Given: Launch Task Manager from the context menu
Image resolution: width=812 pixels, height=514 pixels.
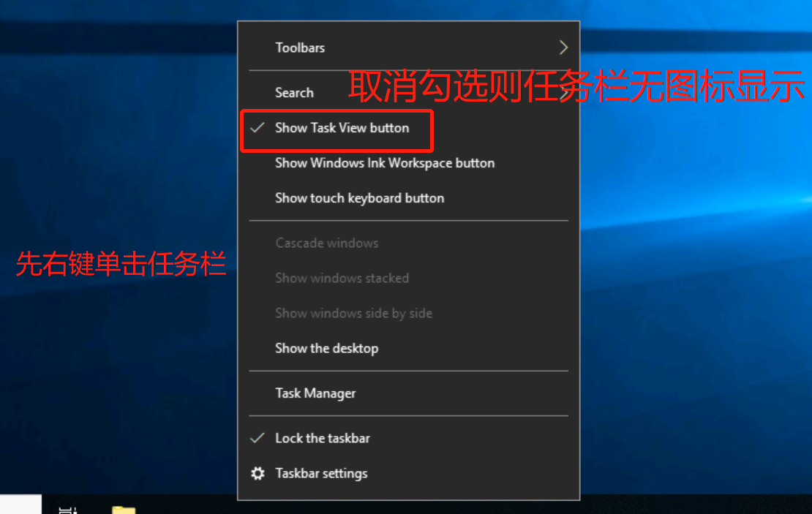Looking at the screenshot, I should (315, 393).
